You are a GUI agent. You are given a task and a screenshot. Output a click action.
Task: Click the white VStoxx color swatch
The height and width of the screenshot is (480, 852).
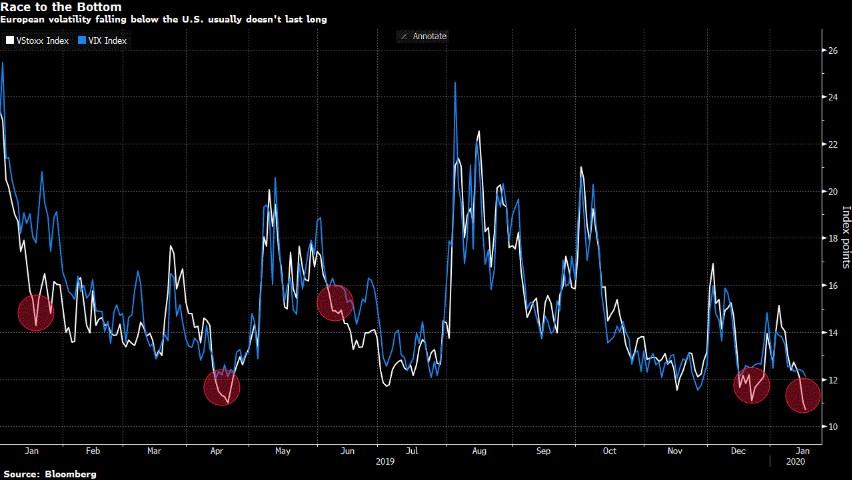[9, 41]
